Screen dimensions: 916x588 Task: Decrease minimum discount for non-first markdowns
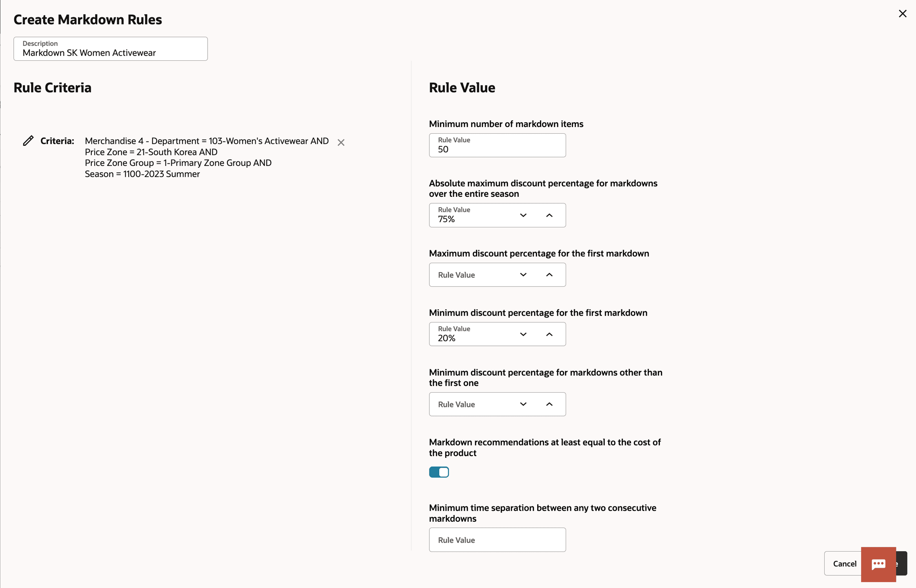[523, 404]
